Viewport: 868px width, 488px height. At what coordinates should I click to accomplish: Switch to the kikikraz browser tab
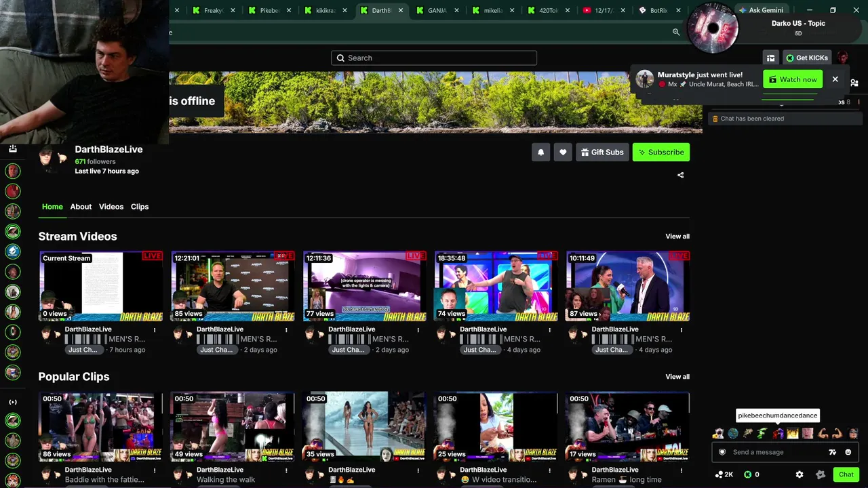pyautogui.click(x=326, y=10)
